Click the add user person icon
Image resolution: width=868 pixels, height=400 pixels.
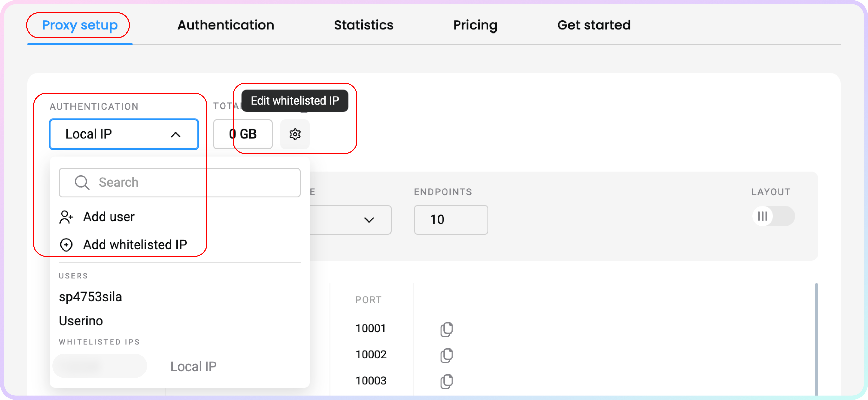point(66,217)
